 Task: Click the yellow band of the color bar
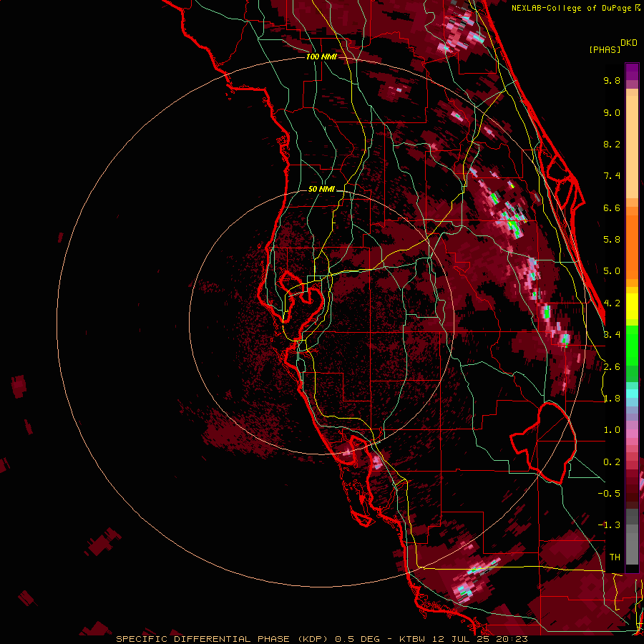(632, 306)
